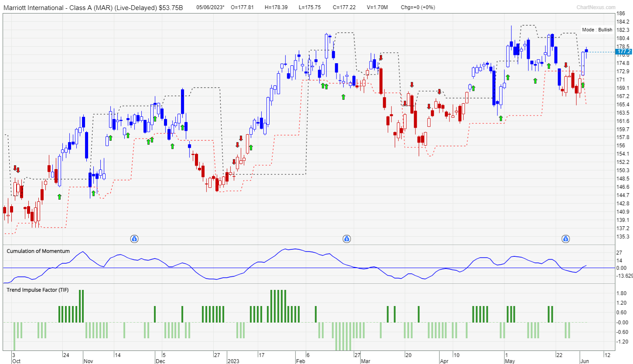Click the 2023 year label on time axis
Viewport: 633px width, 364px height.
point(234,361)
